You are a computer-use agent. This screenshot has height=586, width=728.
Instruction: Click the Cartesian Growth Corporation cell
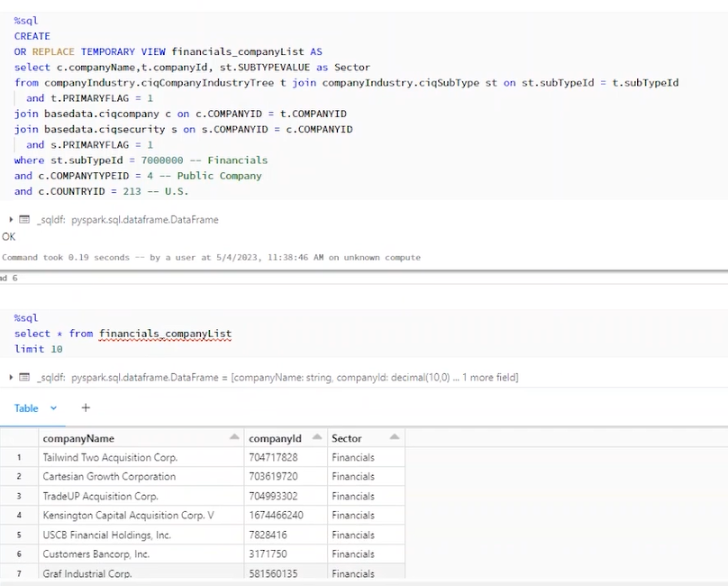click(x=109, y=477)
